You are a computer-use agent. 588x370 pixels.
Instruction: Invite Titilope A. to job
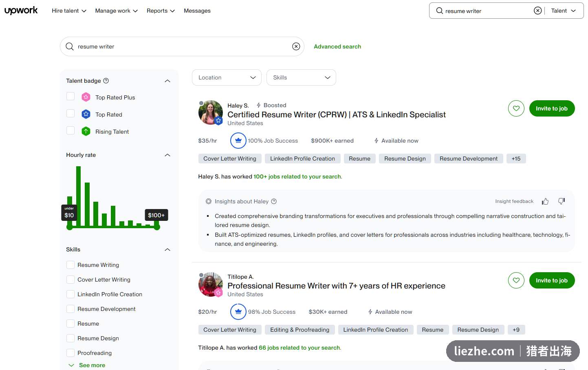pos(552,280)
